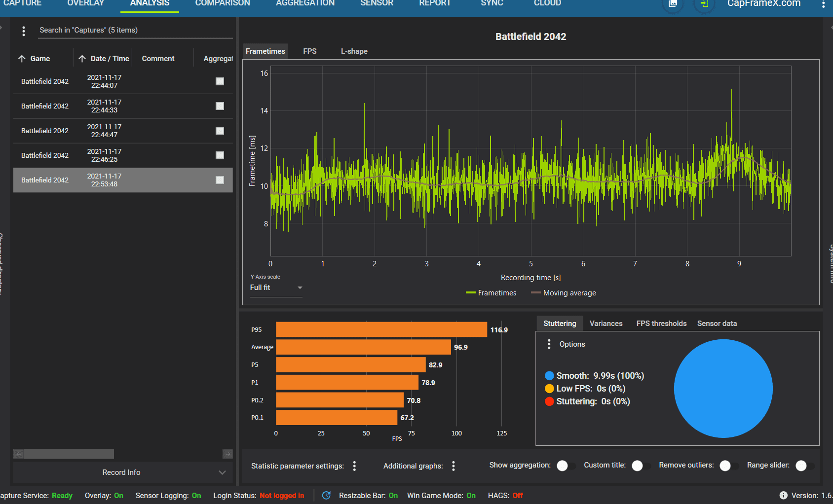Open the REPORT tab
The height and width of the screenshot is (504, 833).
[435, 3]
